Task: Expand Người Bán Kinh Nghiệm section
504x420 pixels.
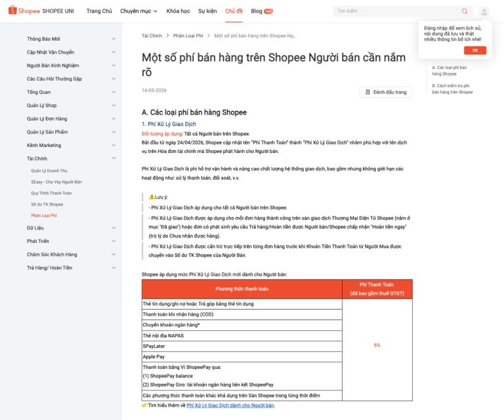Action: pyautogui.click(x=71, y=66)
